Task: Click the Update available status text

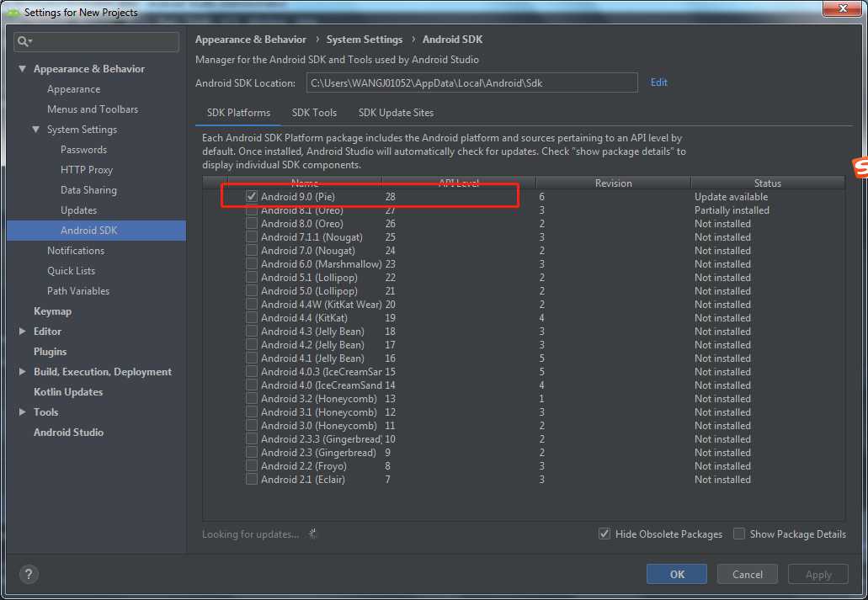Action: click(732, 197)
